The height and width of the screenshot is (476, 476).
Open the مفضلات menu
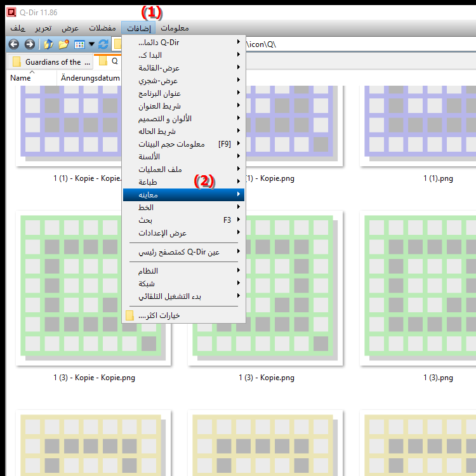point(102,28)
